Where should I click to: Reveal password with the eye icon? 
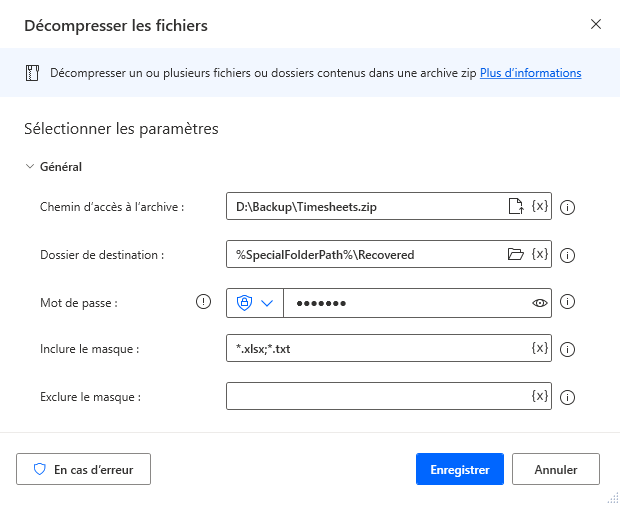[x=540, y=303]
